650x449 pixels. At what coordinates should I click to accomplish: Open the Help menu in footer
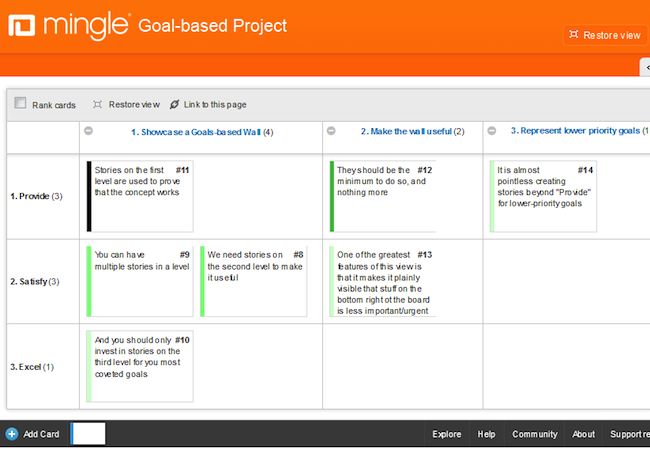[x=486, y=434]
